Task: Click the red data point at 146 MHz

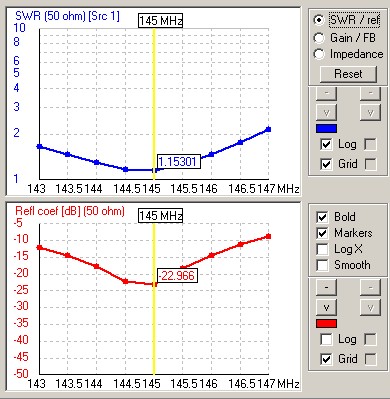Action: coord(211,255)
